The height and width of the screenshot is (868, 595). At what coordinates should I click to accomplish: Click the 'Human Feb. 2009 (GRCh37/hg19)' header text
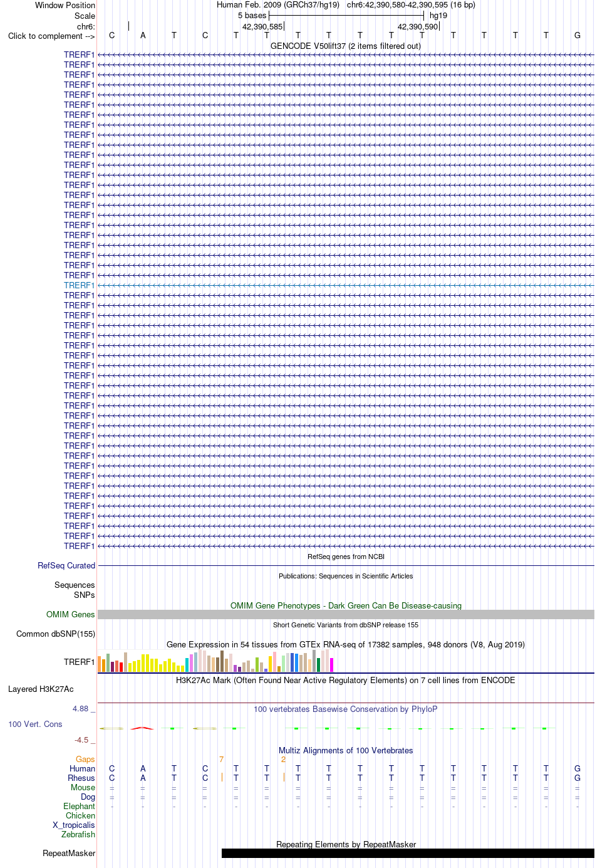[278, 4]
